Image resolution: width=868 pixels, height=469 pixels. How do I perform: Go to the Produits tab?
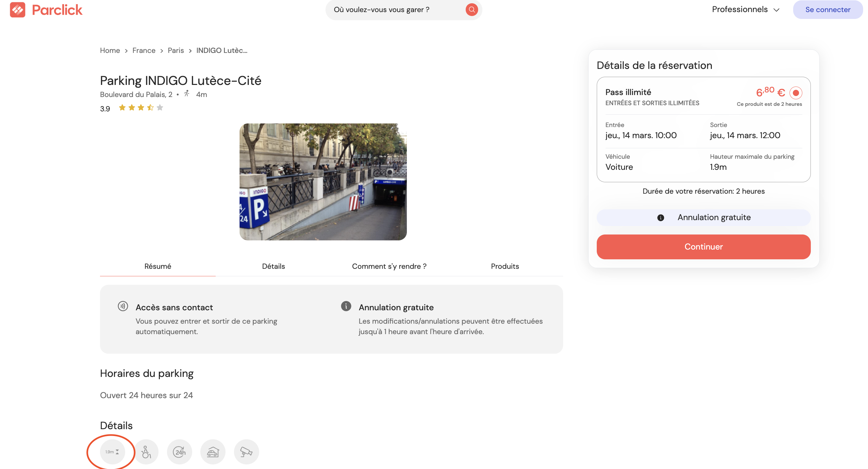[x=504, y=266]
